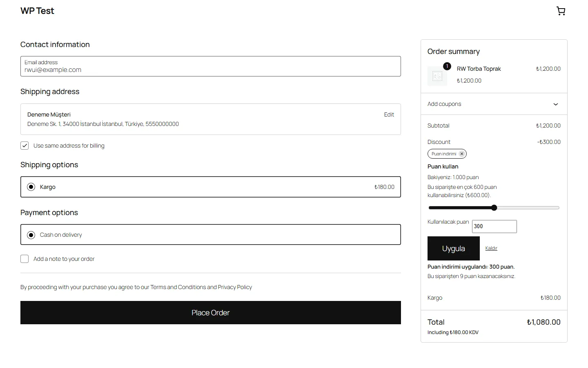This screenshot has height=368, width=588.
Task: Click the Bakiyeniz: 1.000 puan text
Action: pyautogui.click(x=453, y=177)
